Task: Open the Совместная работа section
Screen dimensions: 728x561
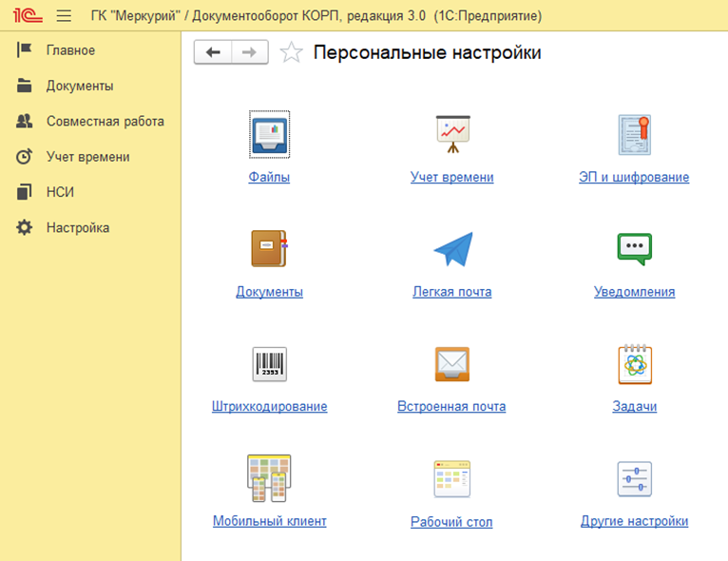Action: click(x=105, y=121)
